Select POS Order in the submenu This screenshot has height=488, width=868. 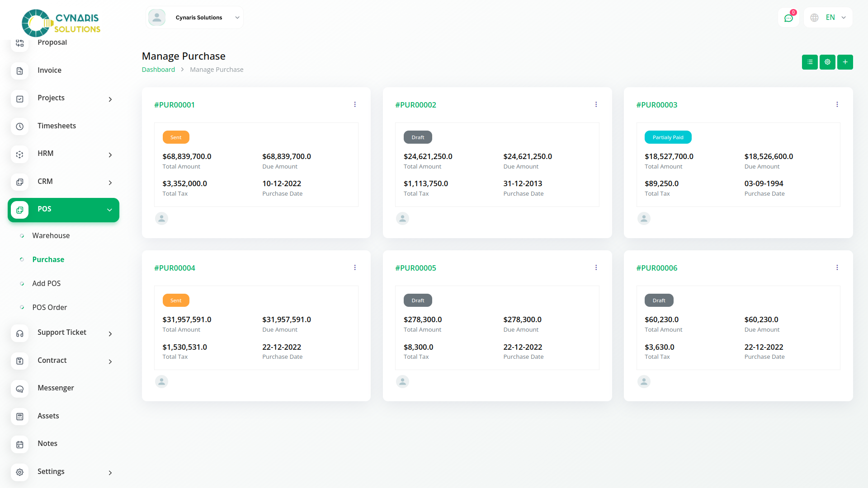pos(49,307)
